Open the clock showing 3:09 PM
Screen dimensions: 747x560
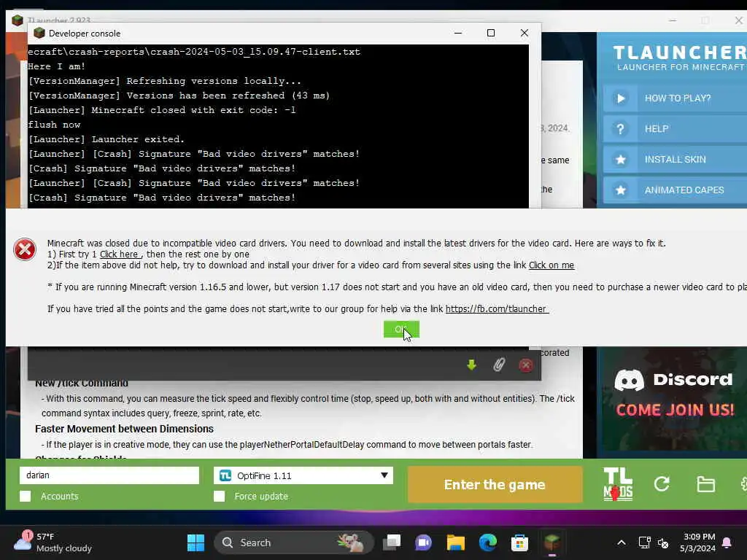click(x=698, y=542)
